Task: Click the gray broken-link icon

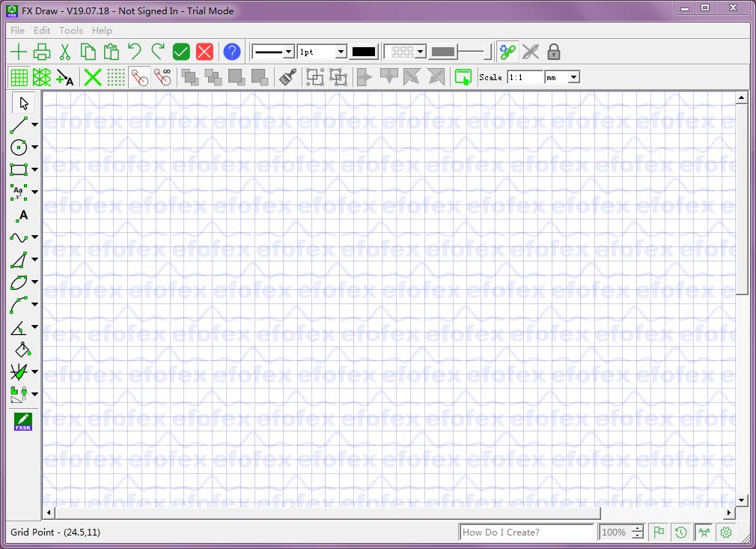Action: (531, 52)
